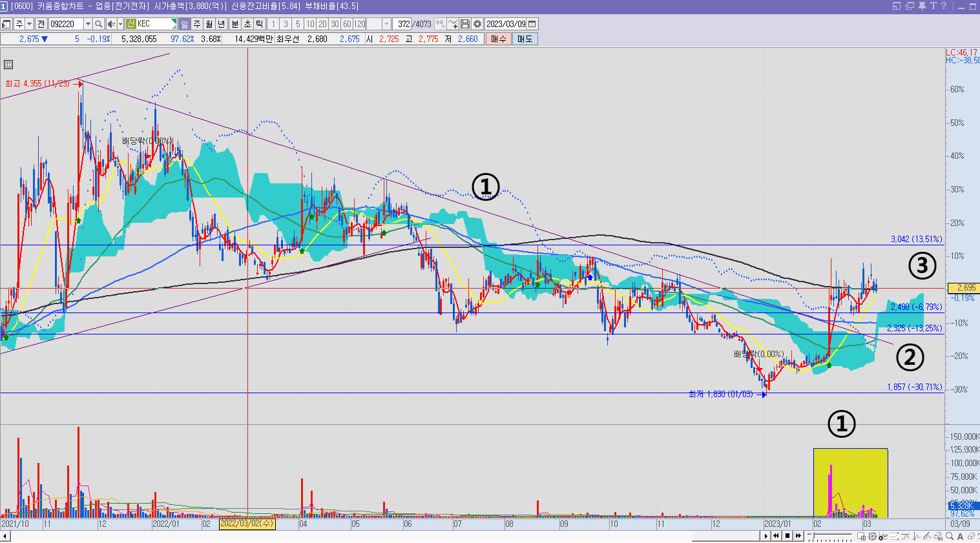The height and width of the screenshot is (543, 980).
Task: Select the 년 yearly period toggle
Action: pos(222,24)
